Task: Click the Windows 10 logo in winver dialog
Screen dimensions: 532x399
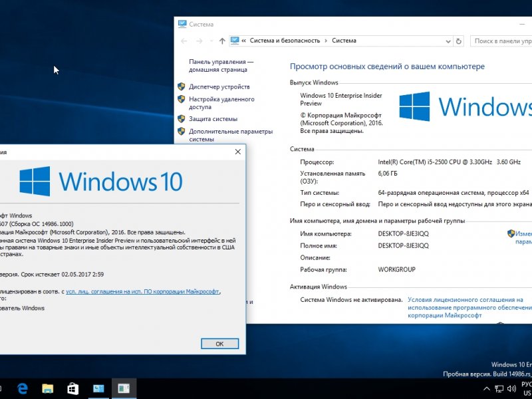Action: tap(101, 181)
